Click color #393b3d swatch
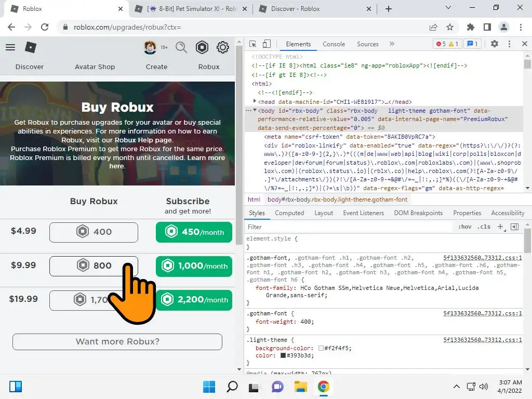Viewport: 532px width, 399px height. click(283, 355)
